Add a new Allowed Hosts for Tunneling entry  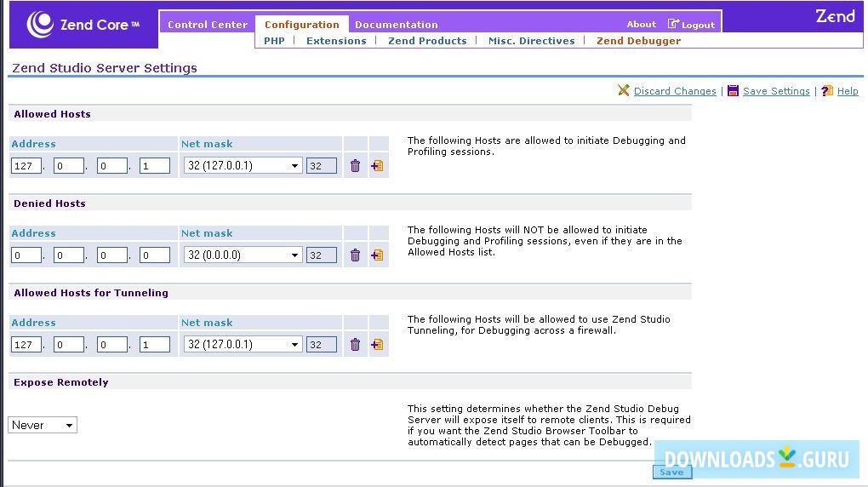pos(377,345)
